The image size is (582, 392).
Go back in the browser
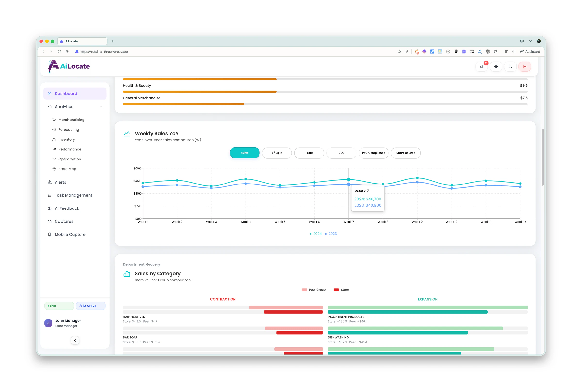tap(43, 52)
